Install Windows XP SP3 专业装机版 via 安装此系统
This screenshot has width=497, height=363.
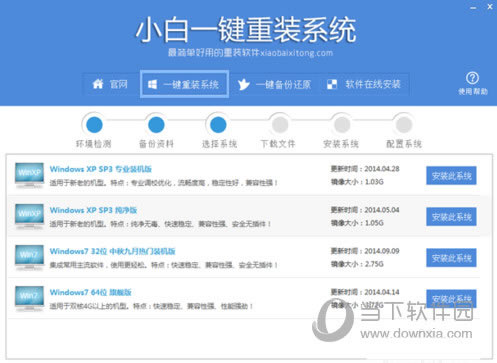tap(451, 176)
